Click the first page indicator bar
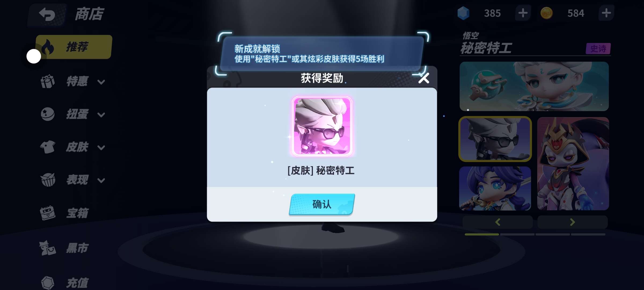644x290 pixels. pyautogui.click(x=482, y=234)
